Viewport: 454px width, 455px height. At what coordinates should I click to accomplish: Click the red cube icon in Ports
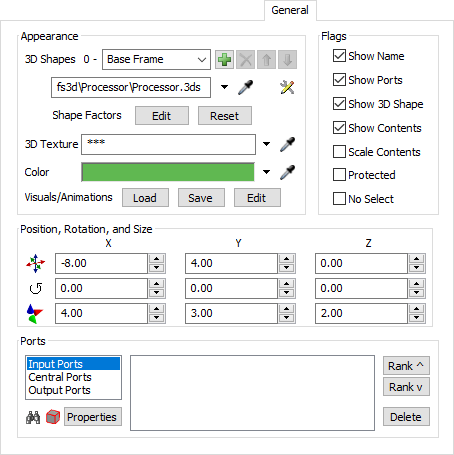click(53, 417)
